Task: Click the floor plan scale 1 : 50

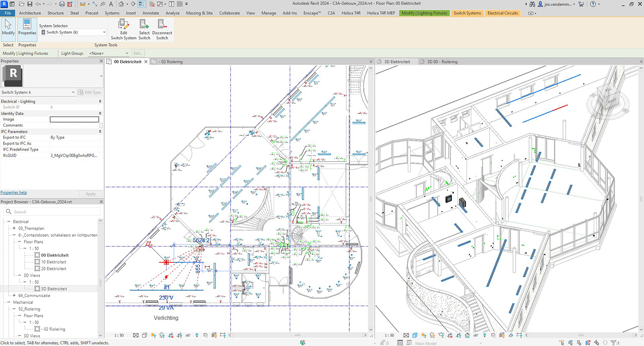Action: click(x=119, y=335)
